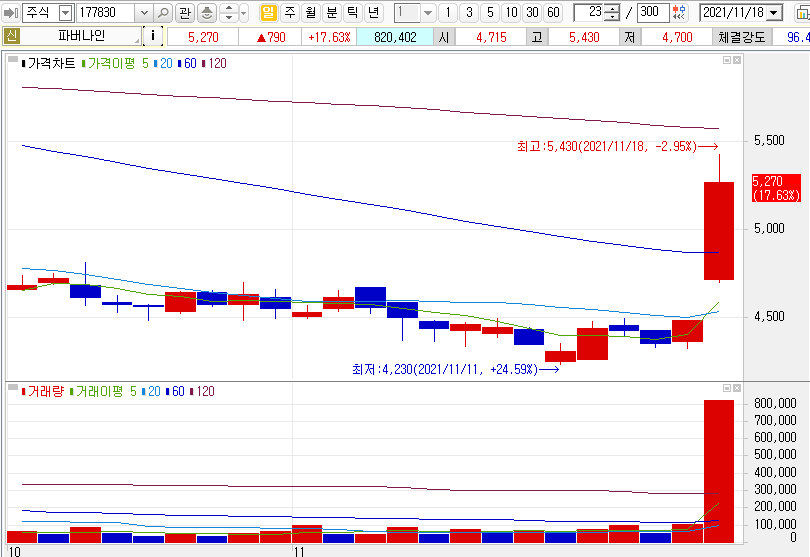Decrease the displayed candle count spinner

pyautogui.click(x=612, y=17)
